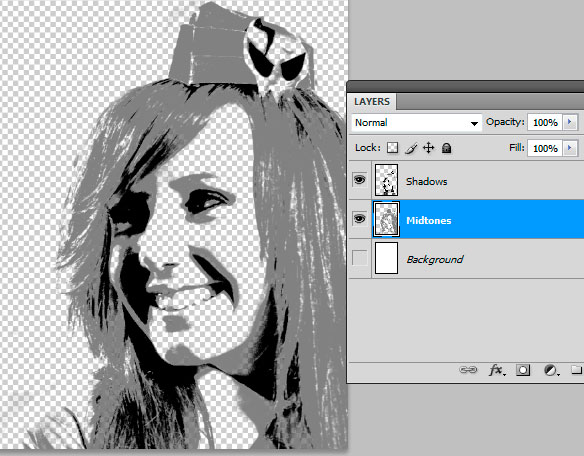Viewport: 584px width, 456px height.
Task: Click lock position move icon
Action: tap(429, 148)
